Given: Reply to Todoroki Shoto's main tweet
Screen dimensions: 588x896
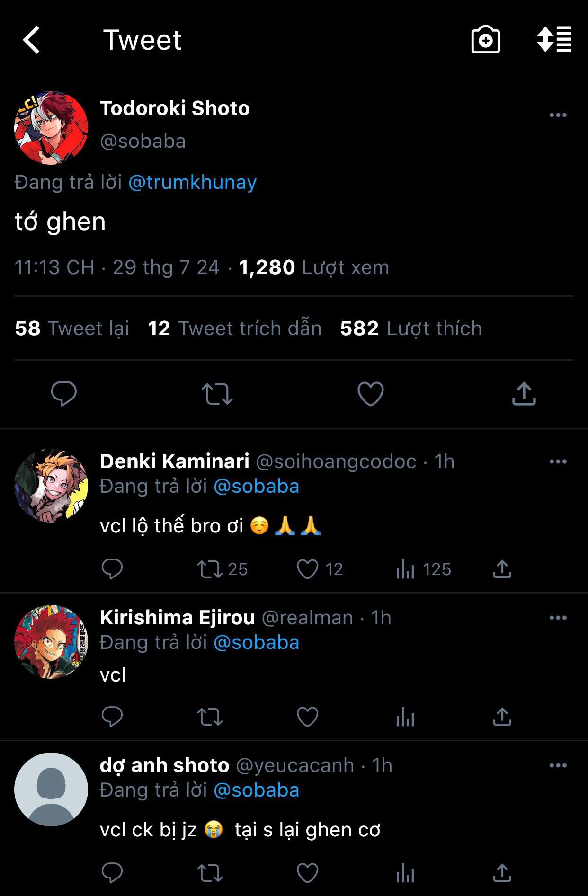Looking at the screenshot, I should tap(64, 394).
